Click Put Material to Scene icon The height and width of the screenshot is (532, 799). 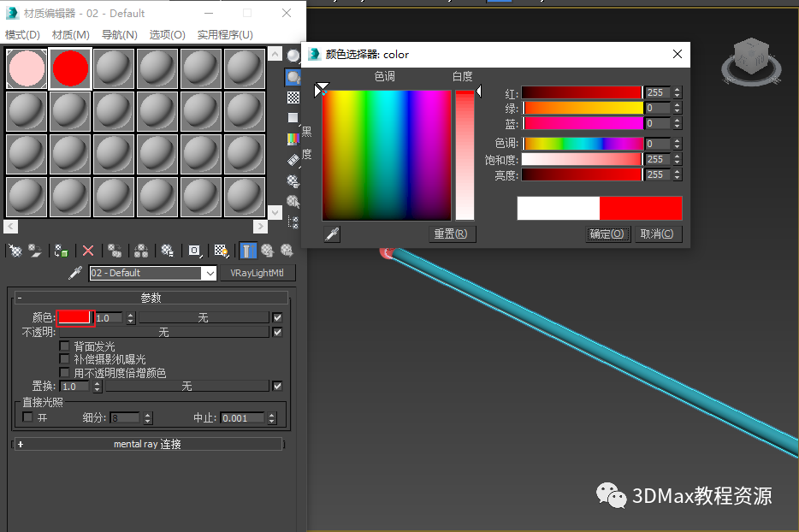tap(35, 251)
